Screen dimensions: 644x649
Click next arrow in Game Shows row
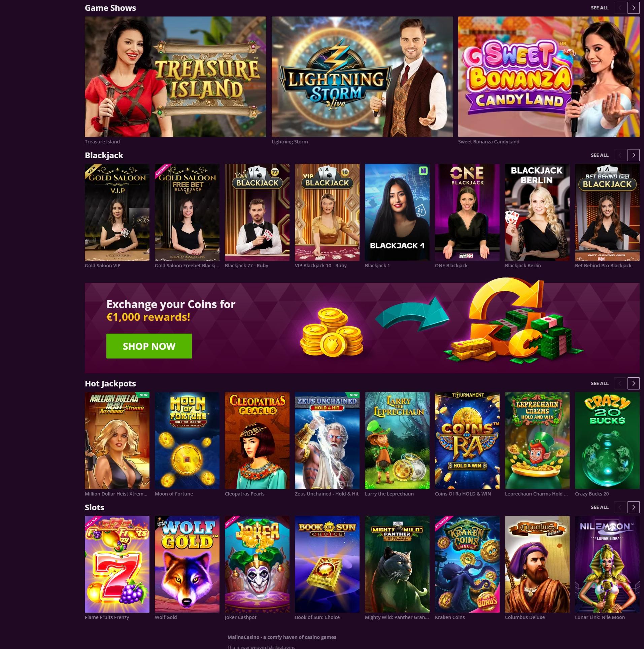pos(634,8)
